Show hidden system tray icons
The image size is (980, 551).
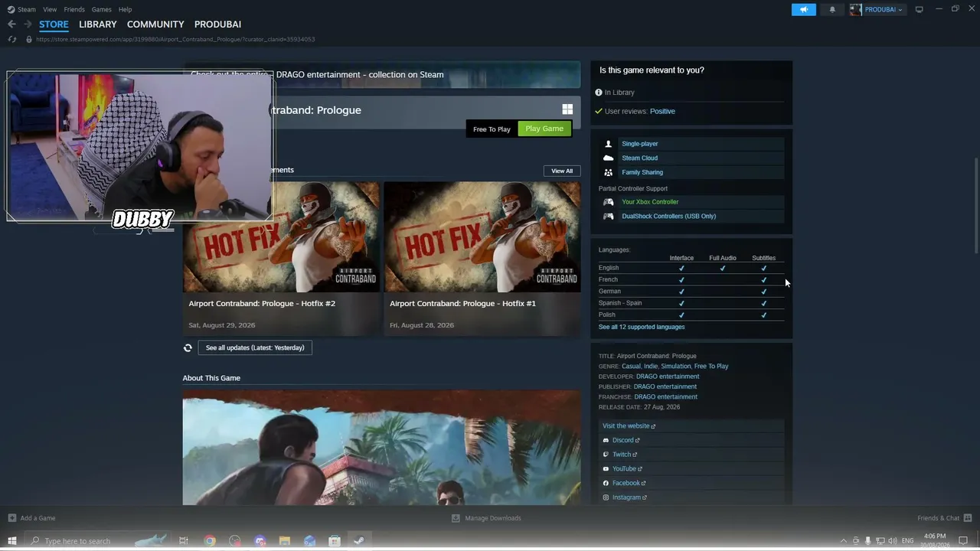[x=844, y=541]
